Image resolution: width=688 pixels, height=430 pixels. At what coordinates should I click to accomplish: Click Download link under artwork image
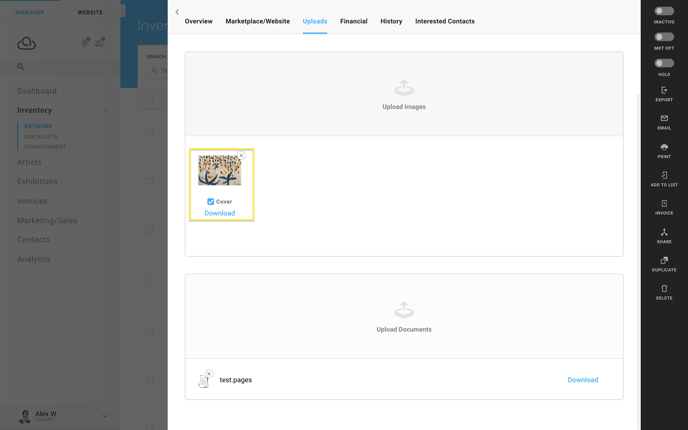click(219, 213)
